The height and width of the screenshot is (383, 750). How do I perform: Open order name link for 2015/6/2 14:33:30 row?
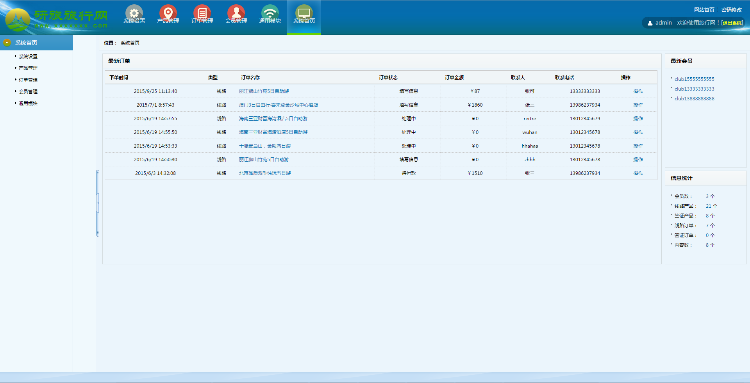point(265,173)
